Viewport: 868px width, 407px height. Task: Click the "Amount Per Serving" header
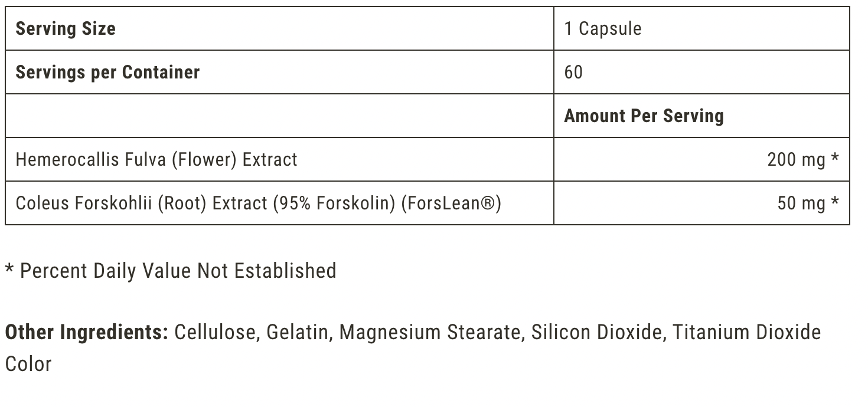click(644, 116)
